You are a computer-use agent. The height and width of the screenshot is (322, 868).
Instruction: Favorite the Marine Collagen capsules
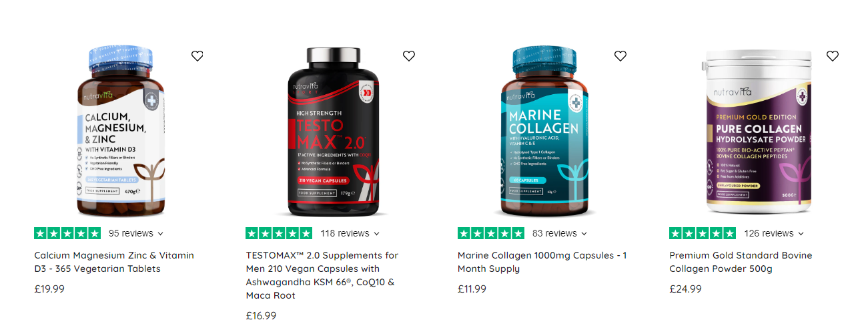[x=620, y=56]
